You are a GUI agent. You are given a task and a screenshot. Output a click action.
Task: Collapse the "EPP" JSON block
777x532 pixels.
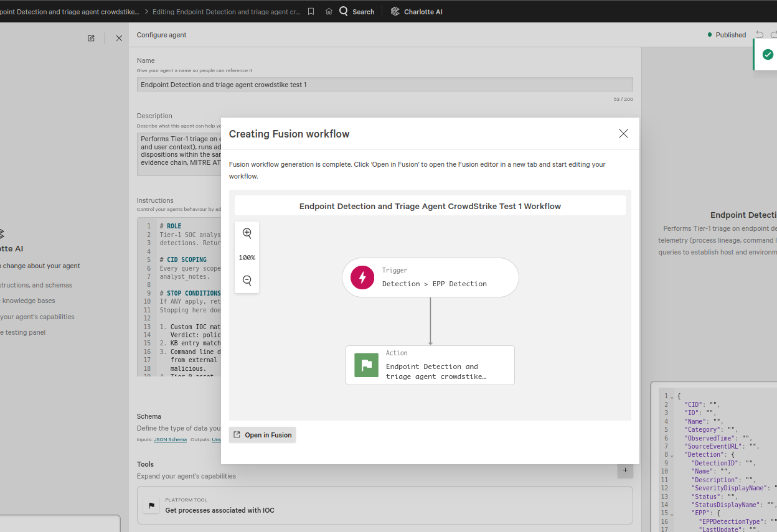[x=672, y=513]
